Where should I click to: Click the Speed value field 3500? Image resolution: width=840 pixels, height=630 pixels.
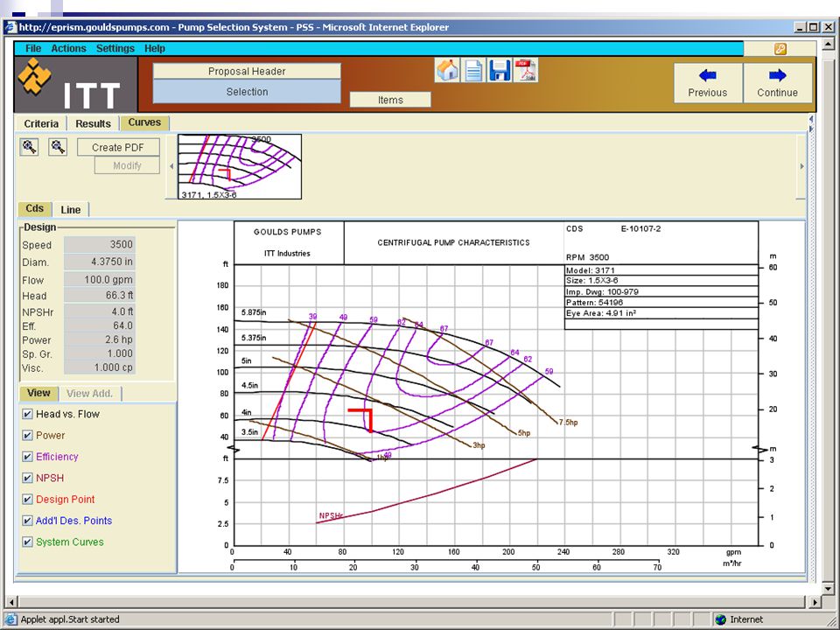100,244
